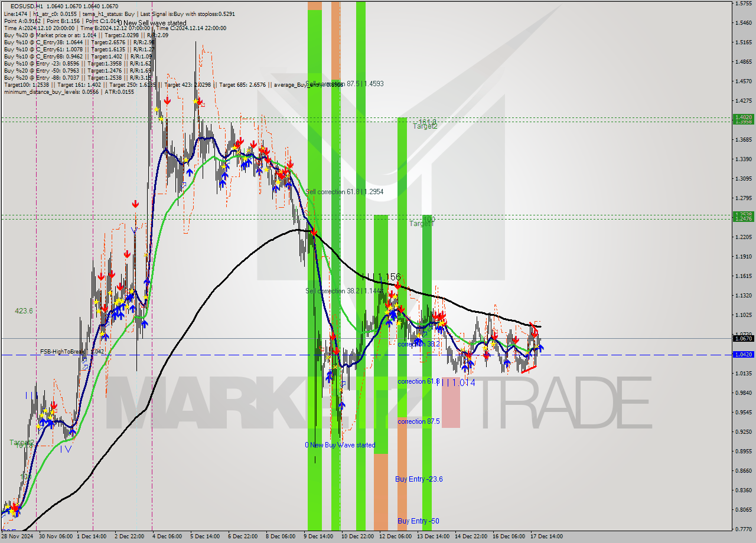Click the blue 'correction 61.8' label
This screenshot has width=756, height=543.
[x=418, y=381]
